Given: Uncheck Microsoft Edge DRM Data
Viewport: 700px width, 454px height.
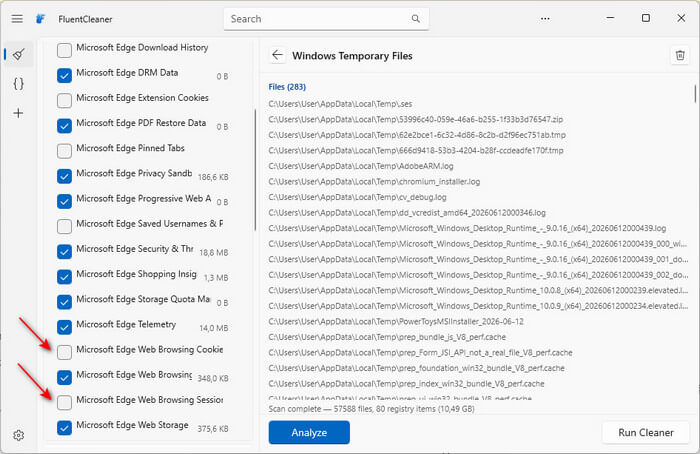Looking at the screenshot, I should point(64,75).
